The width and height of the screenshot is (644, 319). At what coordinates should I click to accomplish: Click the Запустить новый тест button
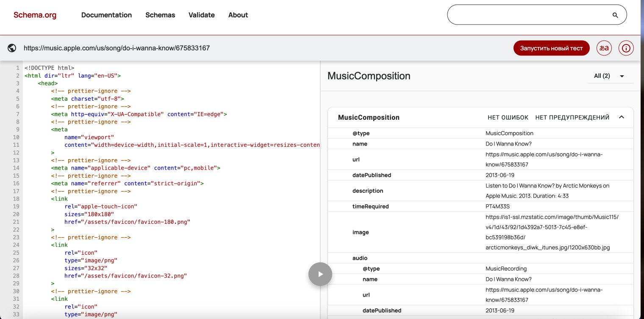point(551,48)
